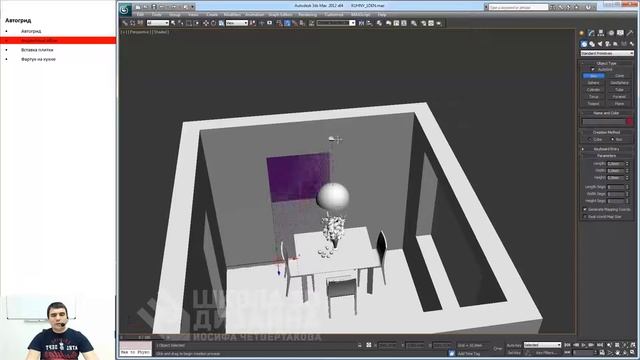Click the Teapot primitive button
Viewport: 640px width, 360px height.
pos(593,104)
